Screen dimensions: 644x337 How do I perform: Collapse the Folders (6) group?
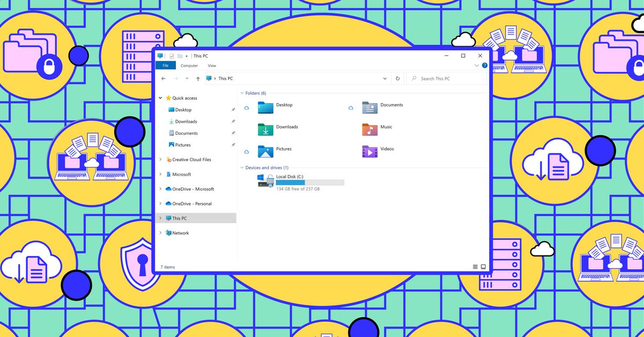point(242,93)
